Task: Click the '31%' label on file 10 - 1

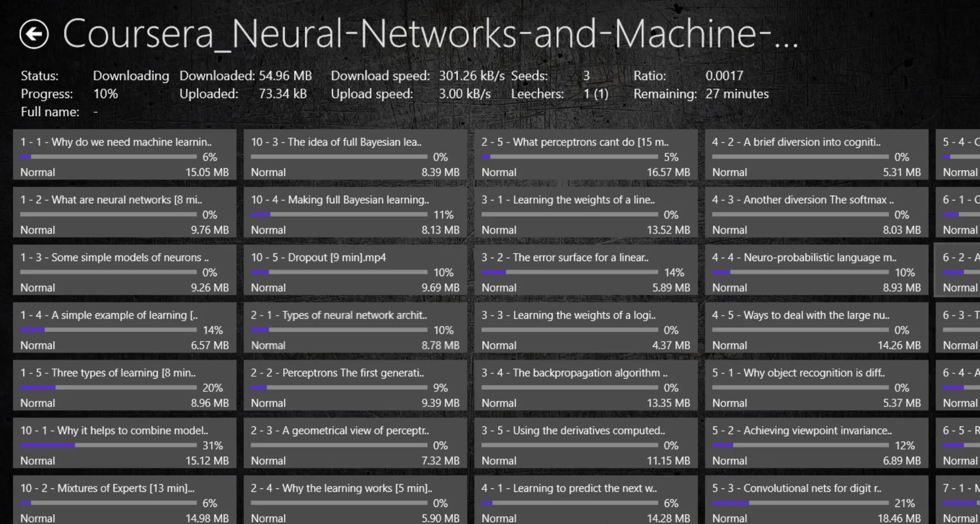Action: coord(213,445)
